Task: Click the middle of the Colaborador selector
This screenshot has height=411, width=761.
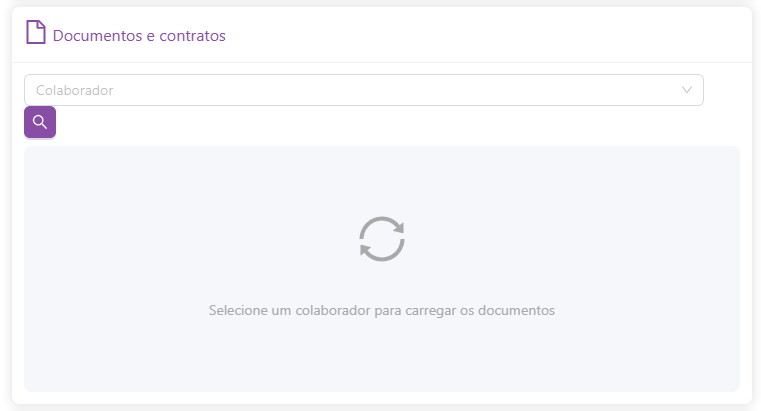Action: [364, 90]
